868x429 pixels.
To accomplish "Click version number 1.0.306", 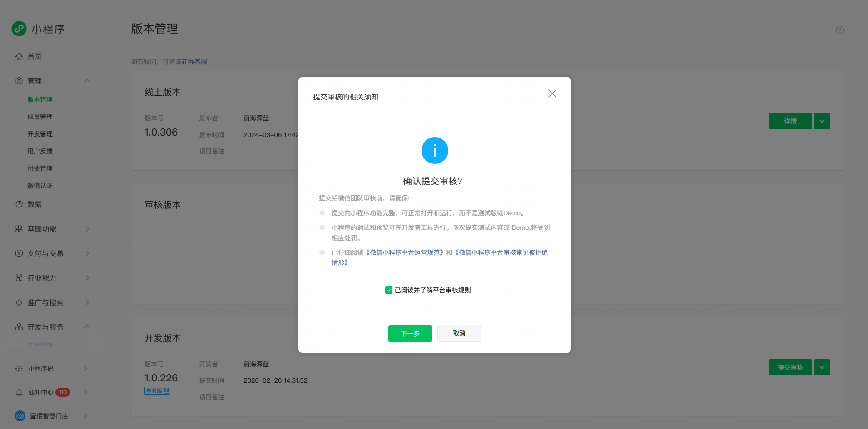I will [161, 133].
